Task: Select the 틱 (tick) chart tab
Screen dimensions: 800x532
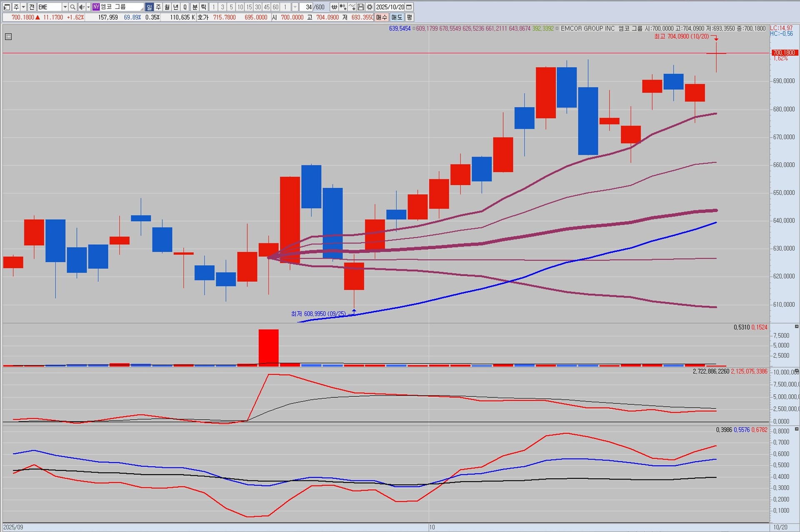Action: 203,7
